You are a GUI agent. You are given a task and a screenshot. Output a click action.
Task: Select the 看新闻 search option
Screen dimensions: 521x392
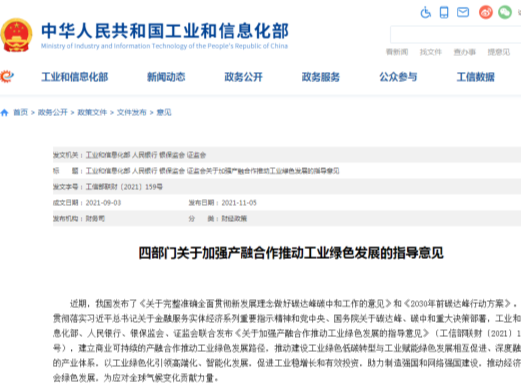coord(397,52)
